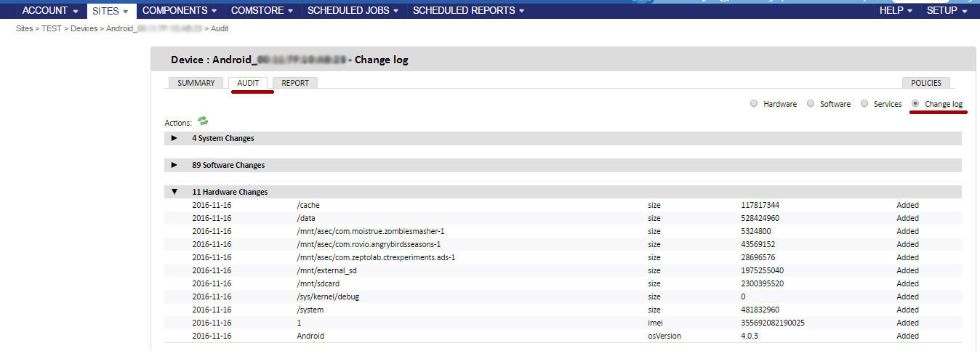Switch to the REPORT tab

[x=295, y=83]
